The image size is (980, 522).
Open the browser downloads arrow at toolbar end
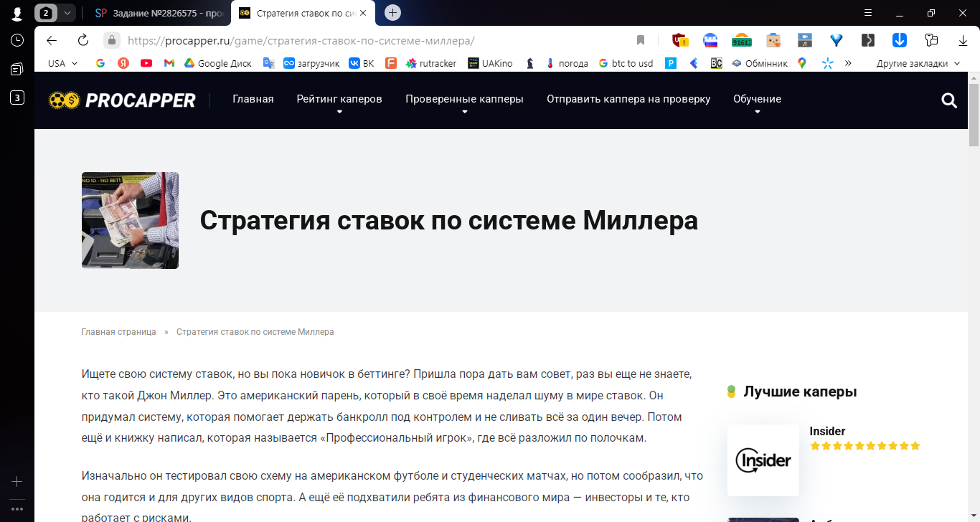click(x=963, y=40)
